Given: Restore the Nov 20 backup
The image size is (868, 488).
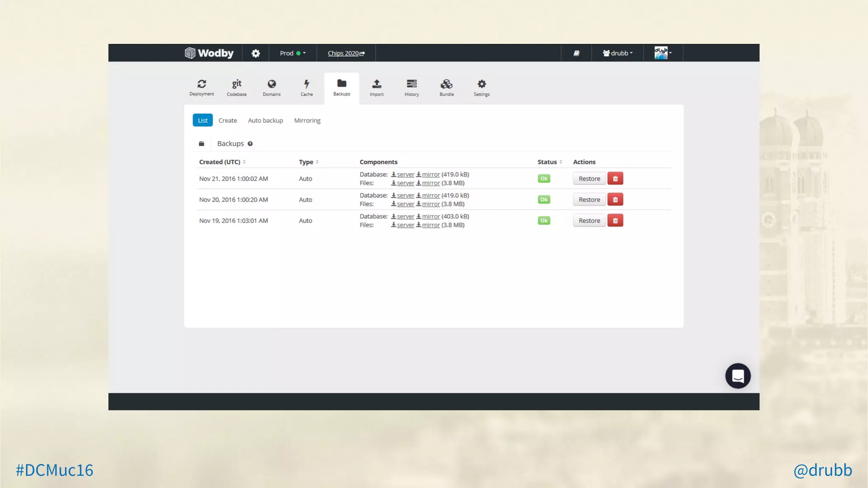Looking at the screenshot, I should pos(589,200).
